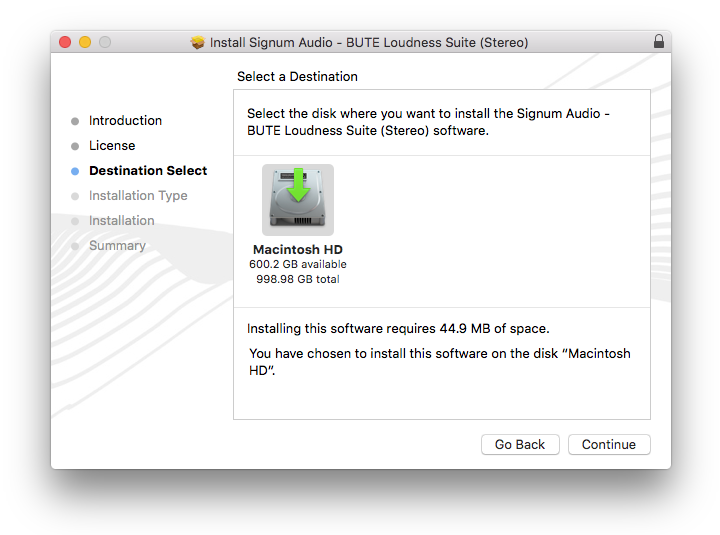The width and height of the screenshot is (720, 535).
Task: Click the 600.2 GB available text
Action: (298, 264)
